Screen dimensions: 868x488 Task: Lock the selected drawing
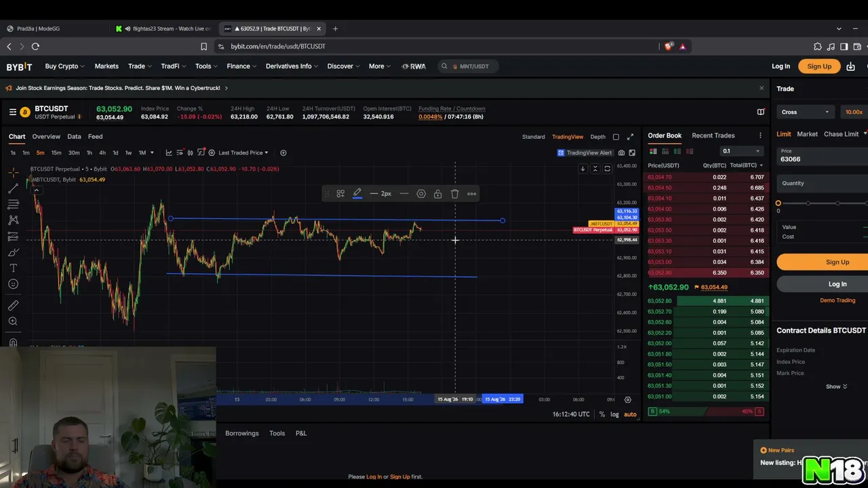coord(438,194)
